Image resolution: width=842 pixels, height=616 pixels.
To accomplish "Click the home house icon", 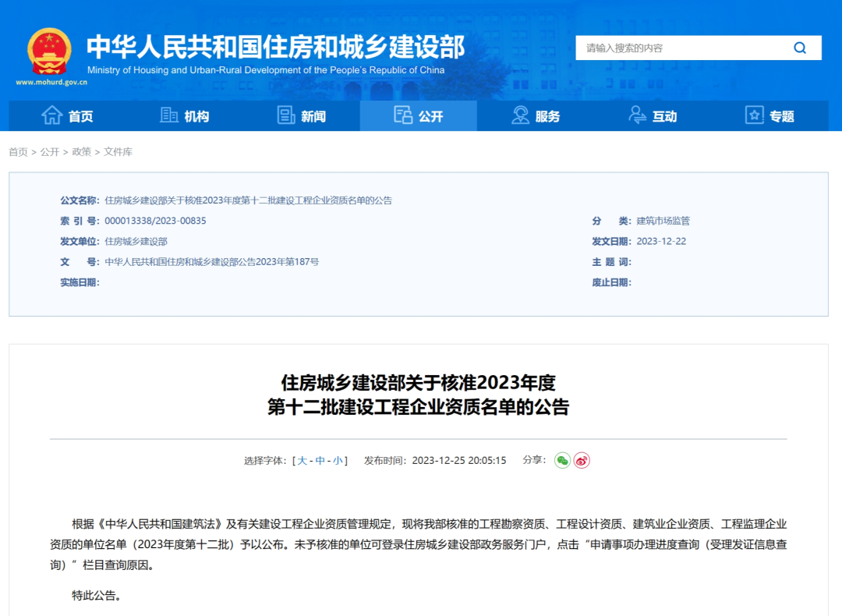I will click(x=52, y=115).
